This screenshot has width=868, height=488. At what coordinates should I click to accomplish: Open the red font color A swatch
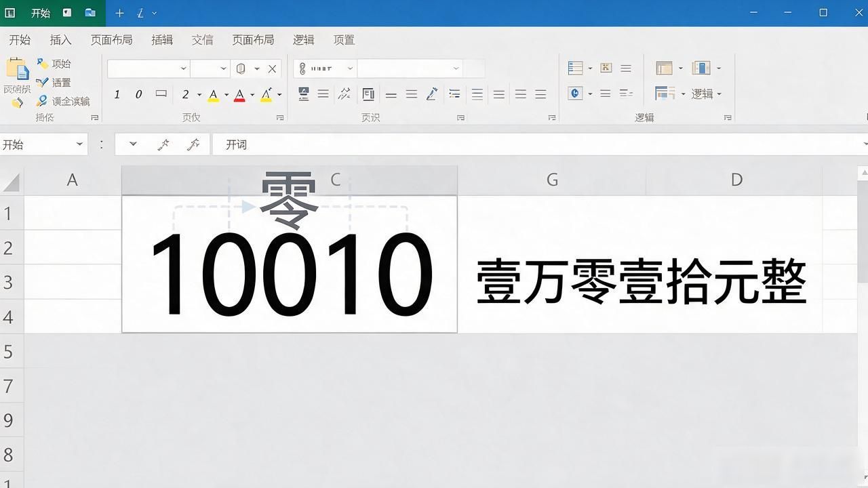(x=239, y=94)
